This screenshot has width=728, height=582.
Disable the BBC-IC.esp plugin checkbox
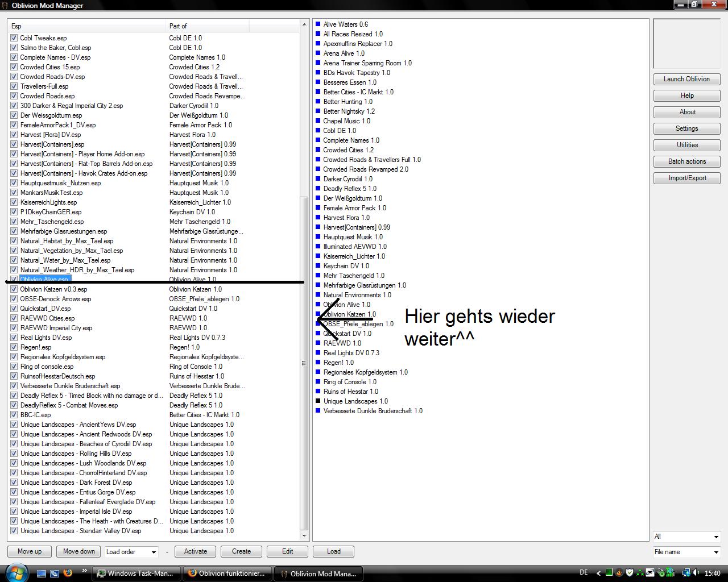[14, 415]
